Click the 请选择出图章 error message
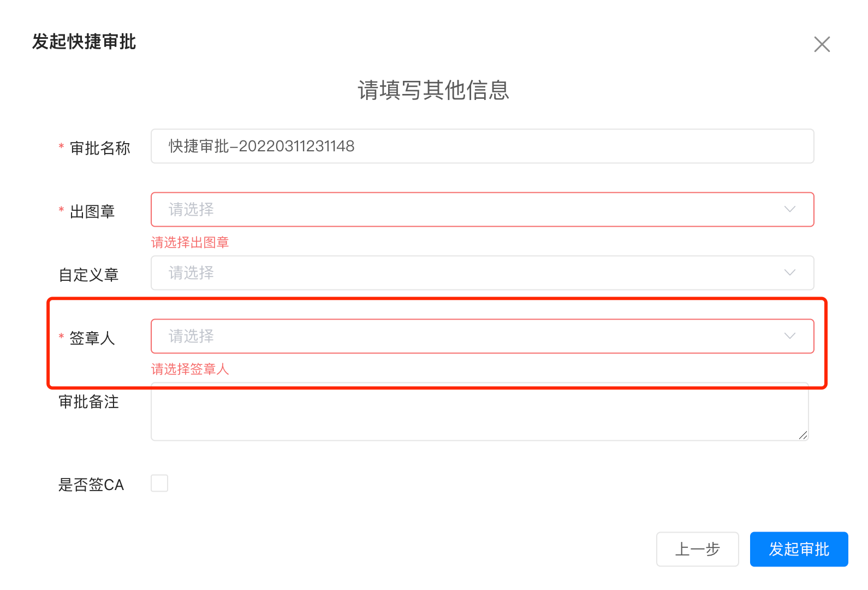This screenshot has height=590, width=868. pyautogui.click(x=190, y=243)
